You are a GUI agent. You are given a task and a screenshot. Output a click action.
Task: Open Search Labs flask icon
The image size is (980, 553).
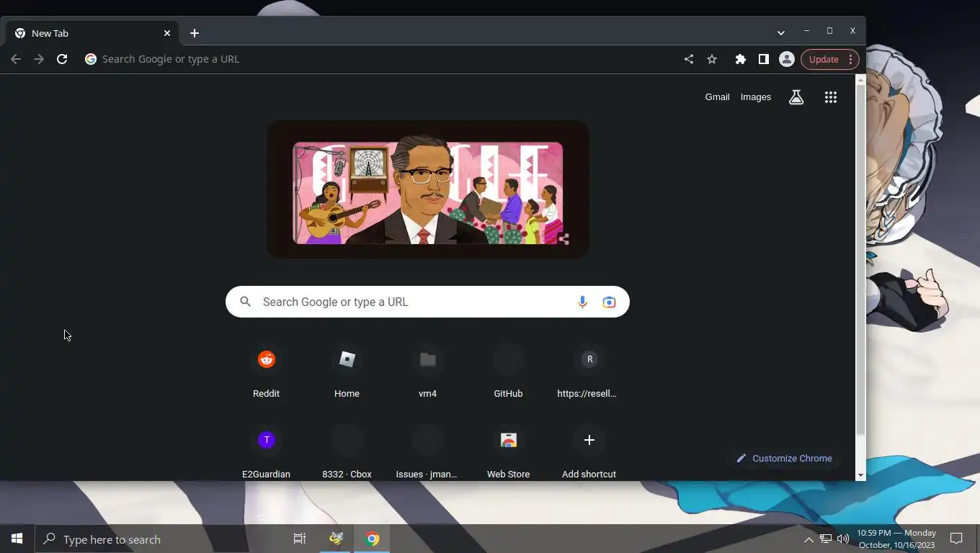(x=796, y=97)
